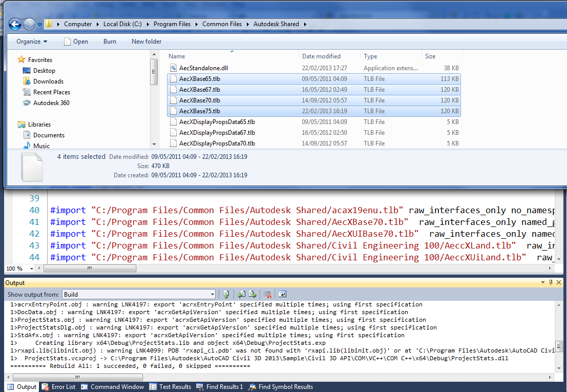This screenshot has height=392, width=567.
Task: Open Output window position dropdown arrow
Action: click(x=543, y=282)
